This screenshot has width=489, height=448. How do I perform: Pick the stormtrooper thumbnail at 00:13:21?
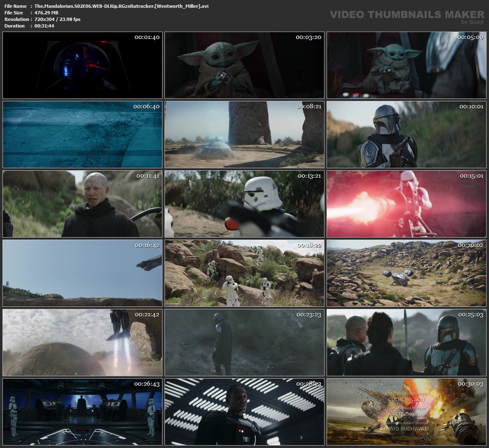click(244, 204)
